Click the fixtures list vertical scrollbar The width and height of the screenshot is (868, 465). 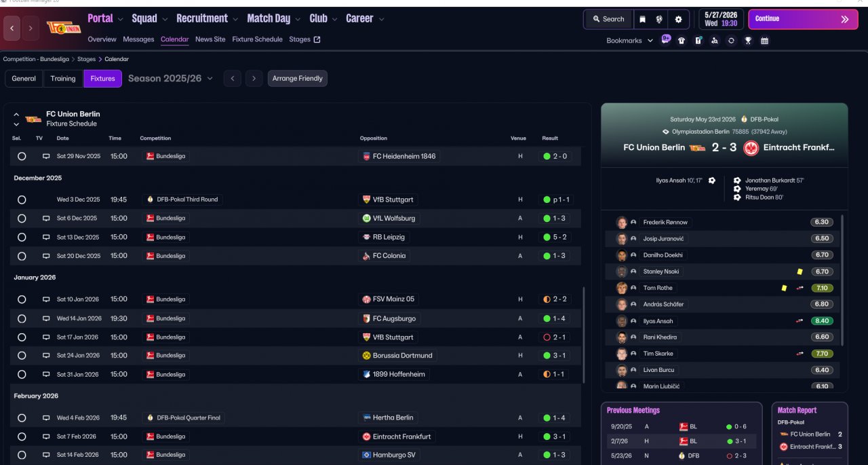pyautogui.click(x=584, y=335)
